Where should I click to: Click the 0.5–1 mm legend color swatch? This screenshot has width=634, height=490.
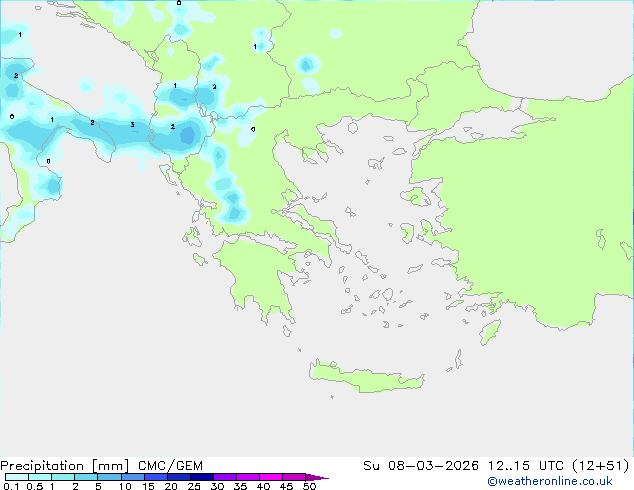pos(40,477)
